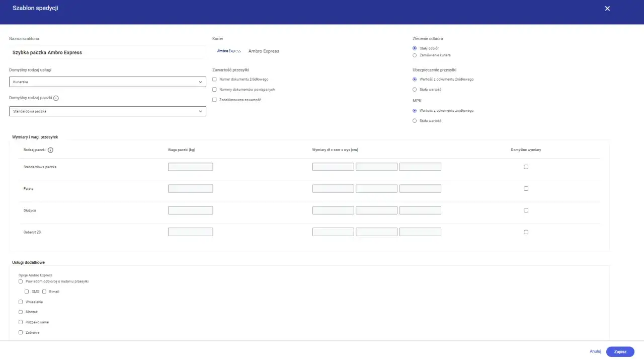Click length field for Gabaryt 20
Viewport: 644px width, 360px height.
[x=333, y=232]
